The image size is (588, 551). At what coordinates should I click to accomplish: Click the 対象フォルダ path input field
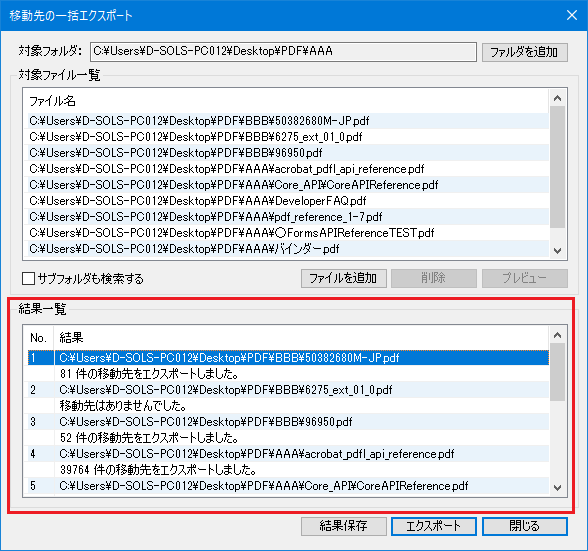tap(283, 51)
